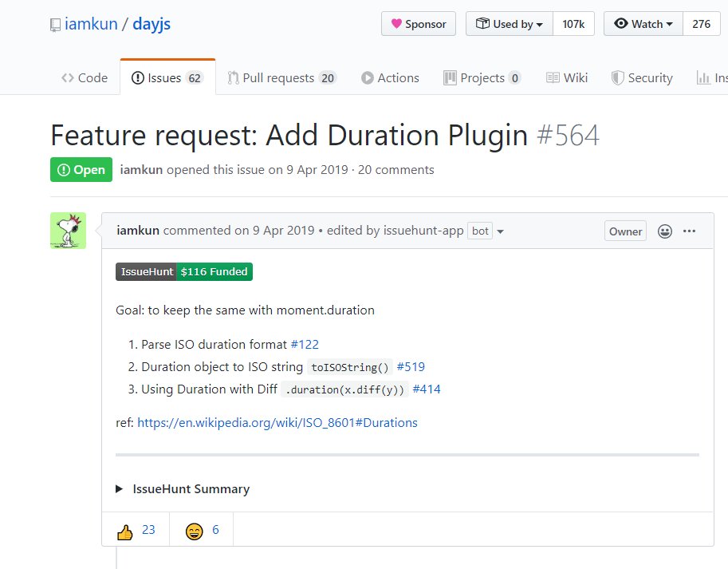Switch to the Actions tab

(390, 77)
